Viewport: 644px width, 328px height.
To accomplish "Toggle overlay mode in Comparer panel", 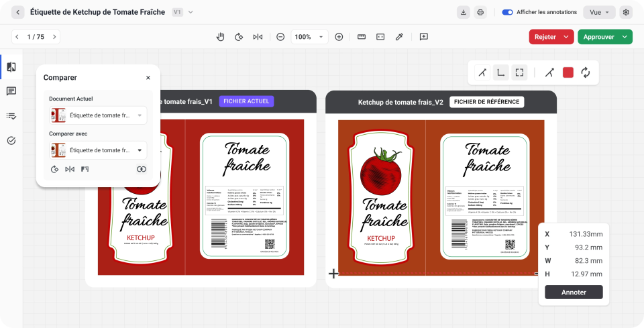I will (x=141, y=169).
